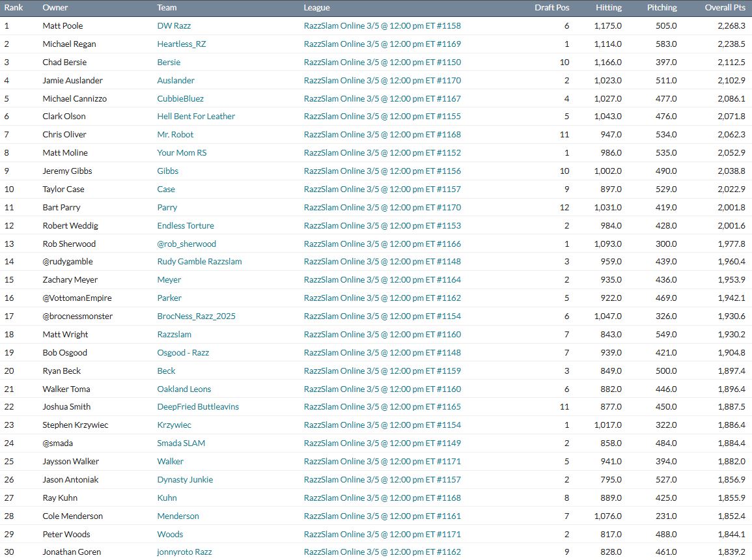Viewport: 752px width, 560px height.
Task: Sort by Hitting column header
Action: coord(609,8)
